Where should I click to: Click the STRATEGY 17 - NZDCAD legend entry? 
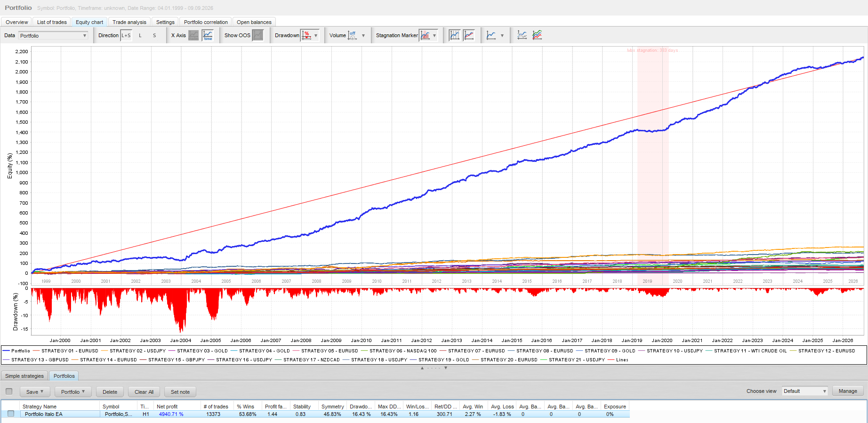coord(307,360)
